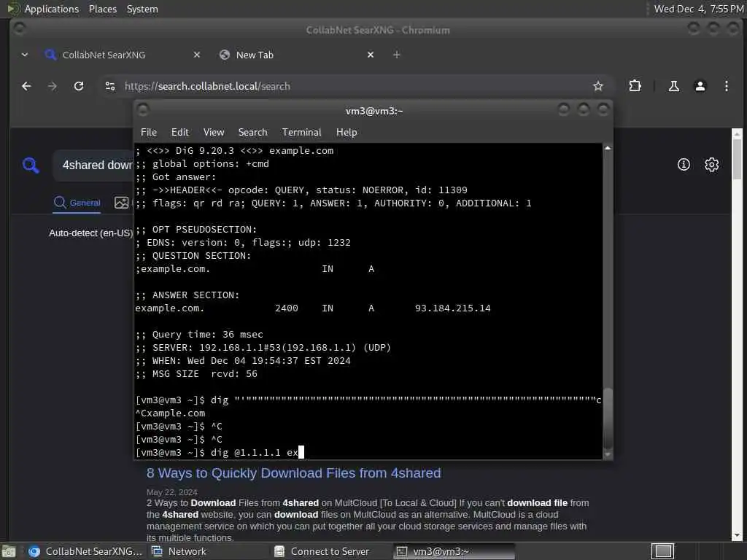Open terminal Help menu
This screenshot has height=560, width=747.
tap(347, 133)
